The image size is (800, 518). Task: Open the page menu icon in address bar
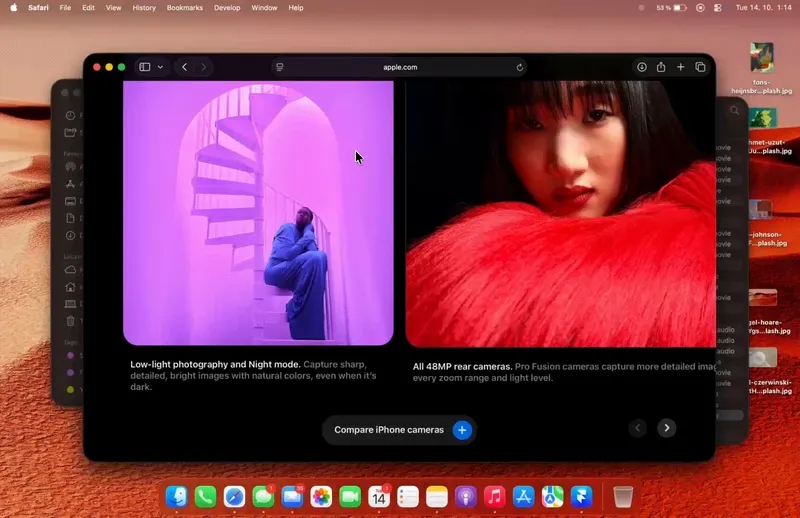coord(280,67)
